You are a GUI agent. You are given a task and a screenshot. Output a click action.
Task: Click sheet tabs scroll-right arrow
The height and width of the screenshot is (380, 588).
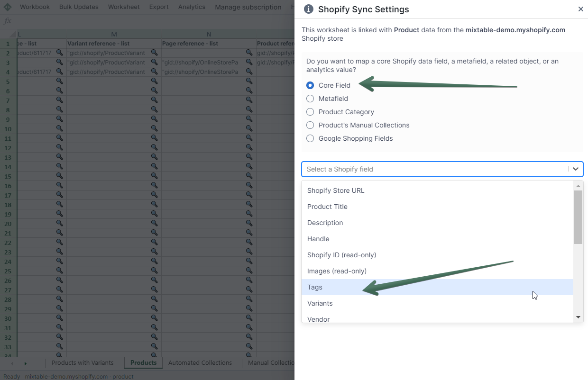coord(26,363)
